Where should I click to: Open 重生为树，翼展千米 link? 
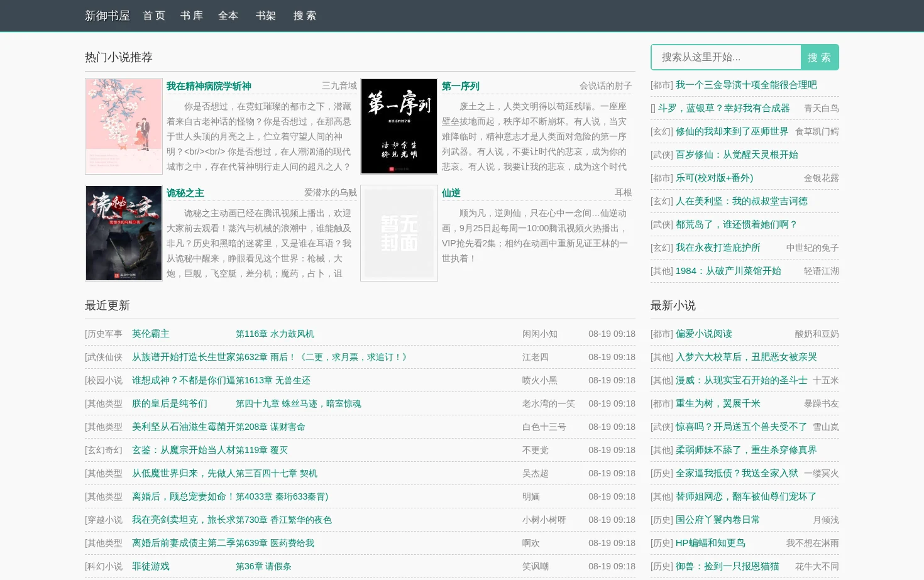point(718,403)
